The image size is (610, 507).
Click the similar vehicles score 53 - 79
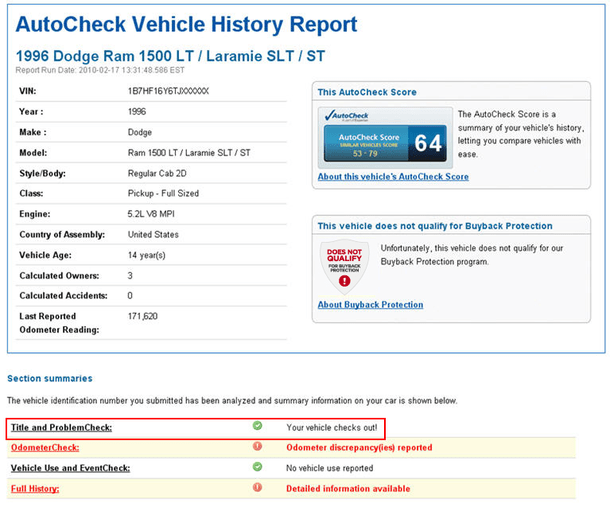365,154
